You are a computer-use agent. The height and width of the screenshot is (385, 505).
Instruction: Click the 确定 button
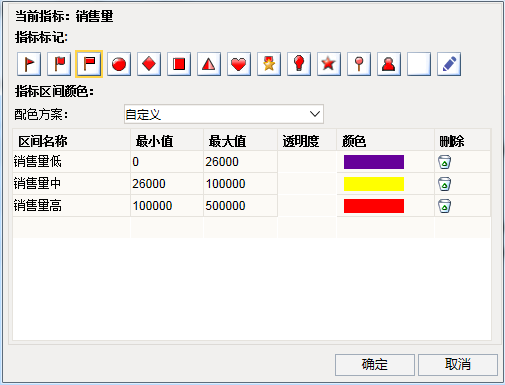tap(375, 365)
